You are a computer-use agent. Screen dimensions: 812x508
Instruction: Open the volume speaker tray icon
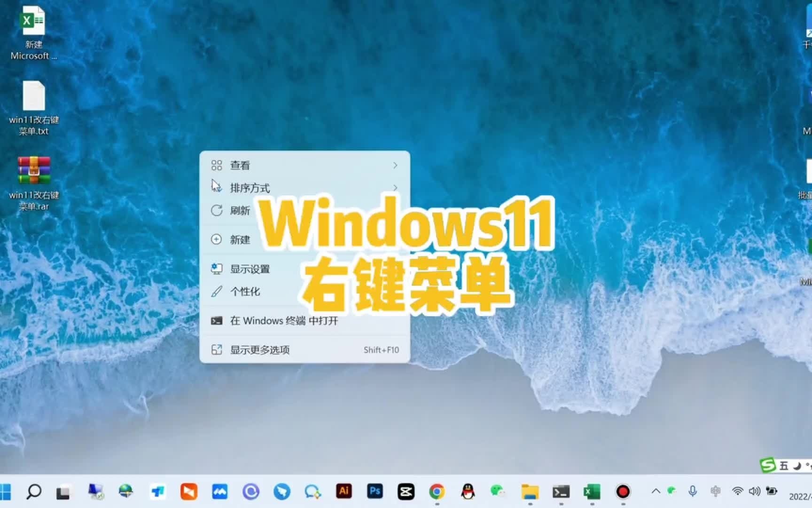tap(754, 492)
